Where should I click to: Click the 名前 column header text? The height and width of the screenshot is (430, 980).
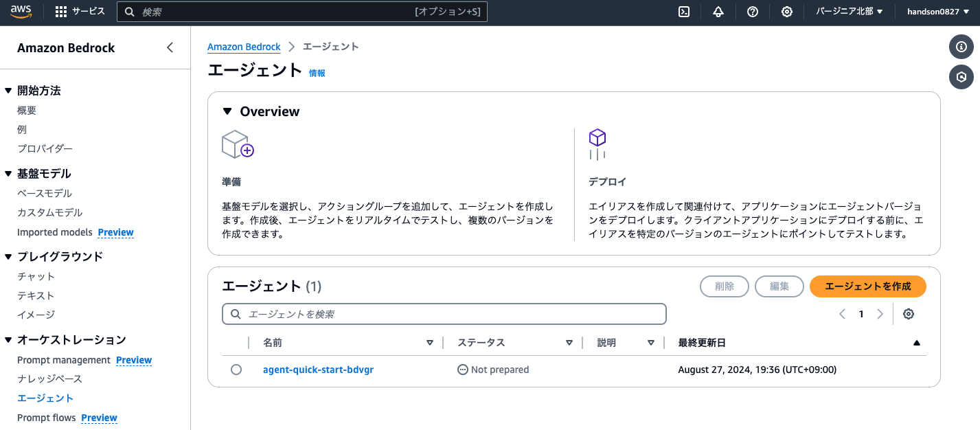coord(273,343)
